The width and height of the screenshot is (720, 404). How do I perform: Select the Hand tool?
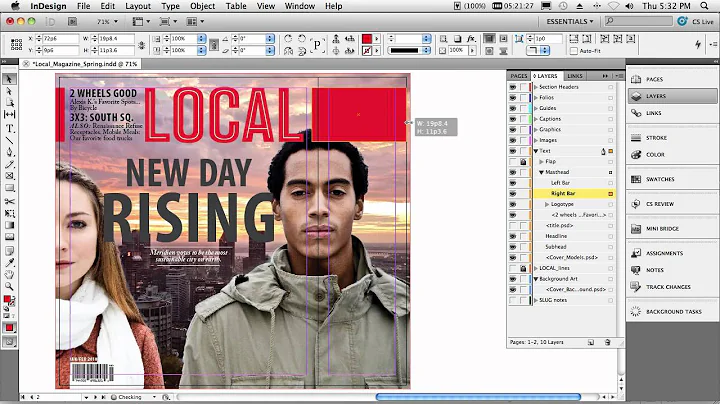pyautogui.click(x=9, y=275)
